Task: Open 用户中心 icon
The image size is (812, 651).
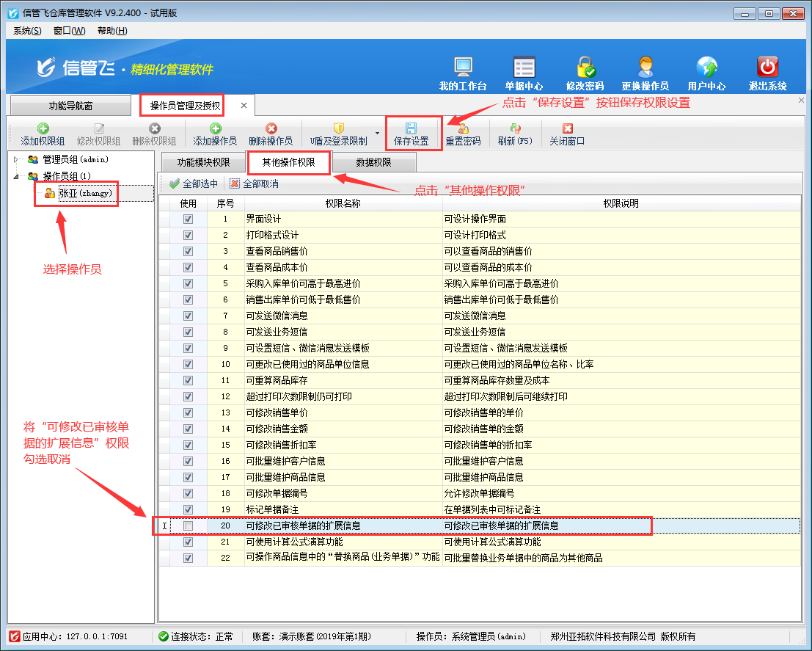Action: (706, 68)
